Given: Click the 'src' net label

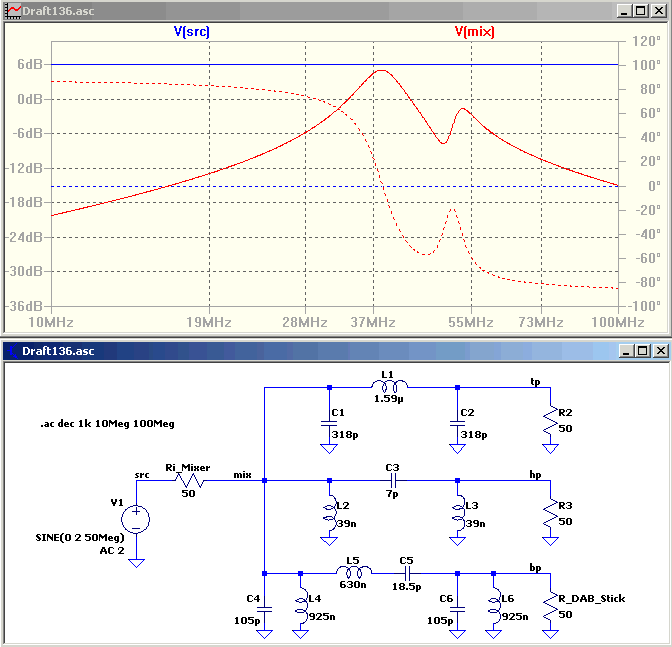Looking at the screenshot, I should [142, 475].
